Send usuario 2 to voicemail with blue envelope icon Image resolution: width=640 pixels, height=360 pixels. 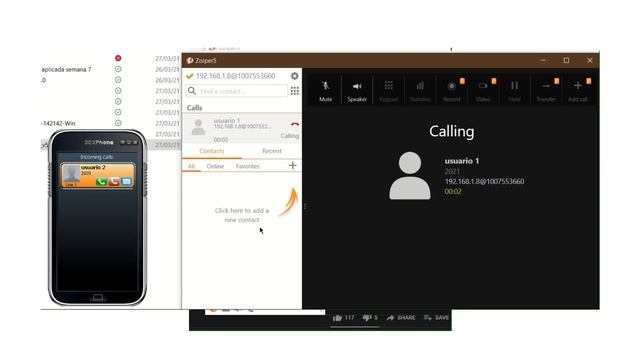127,181
